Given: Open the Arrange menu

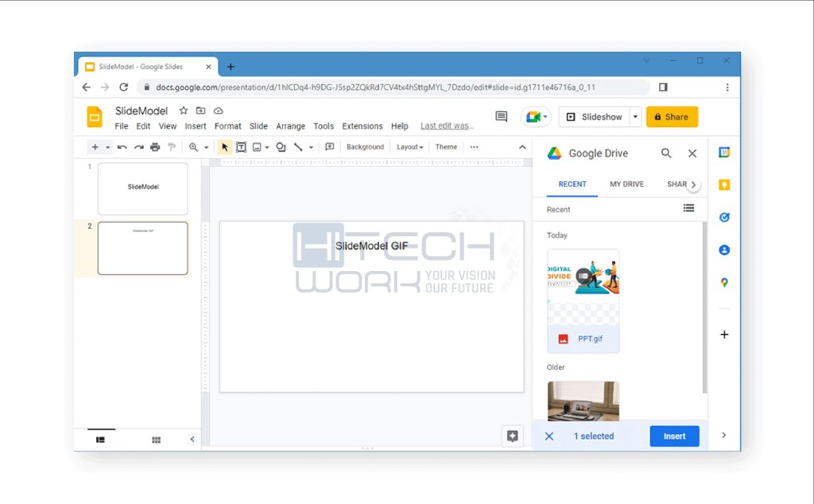Looking at the screenshot, I should (x=290, y=126).
